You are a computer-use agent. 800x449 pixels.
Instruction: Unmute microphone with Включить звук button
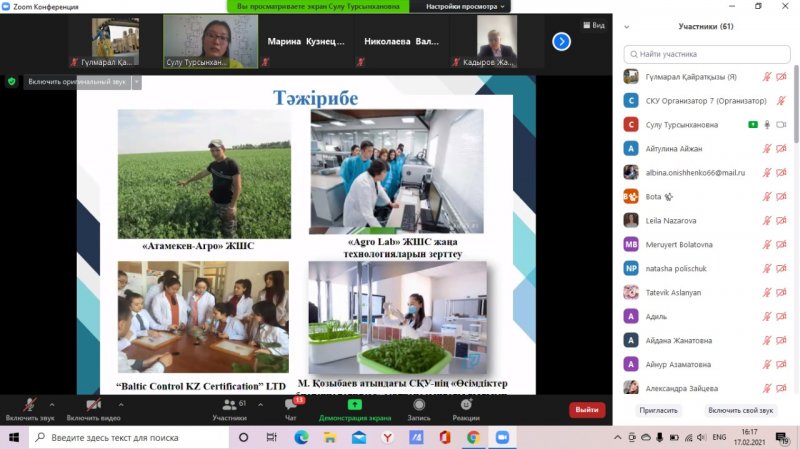click(x=30, y=410)
